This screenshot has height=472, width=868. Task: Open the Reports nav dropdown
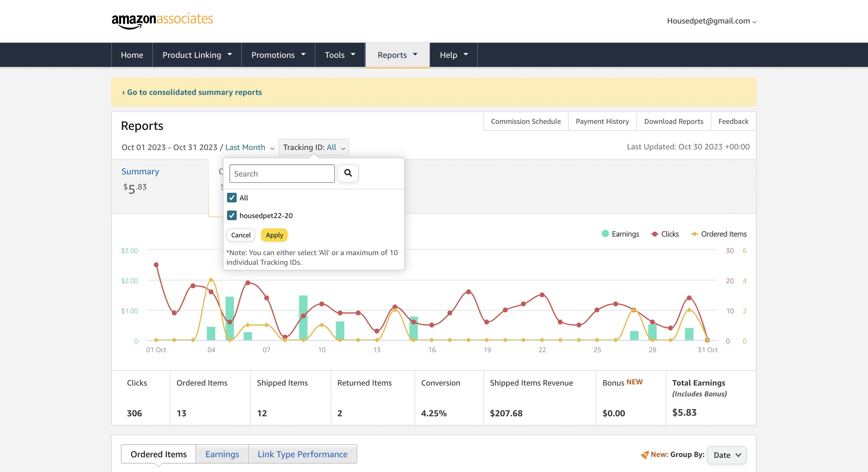(x=398, y=55)
